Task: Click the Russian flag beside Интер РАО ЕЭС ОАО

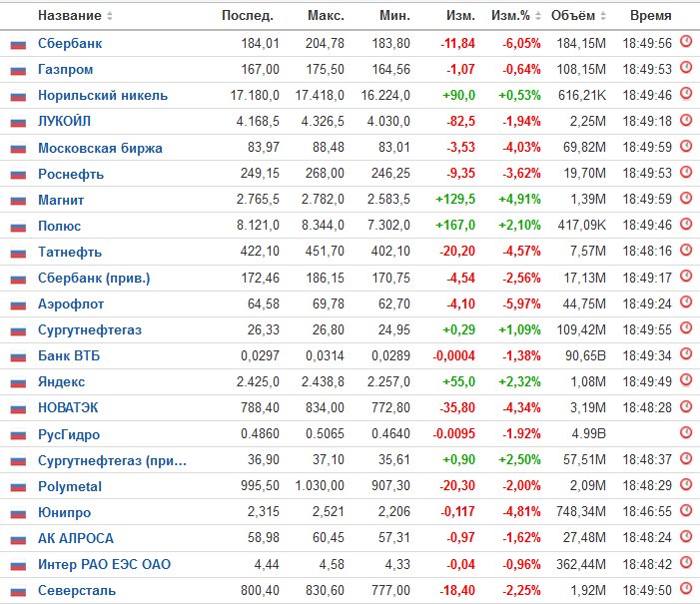Action: pyautogui.click(x=18, y=565)
